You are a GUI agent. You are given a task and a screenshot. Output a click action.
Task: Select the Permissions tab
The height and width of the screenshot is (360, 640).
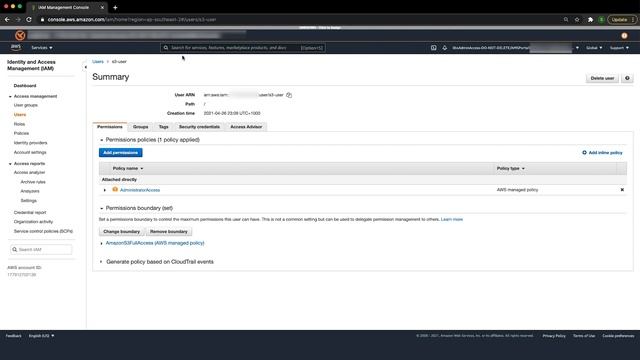[110, 127]
